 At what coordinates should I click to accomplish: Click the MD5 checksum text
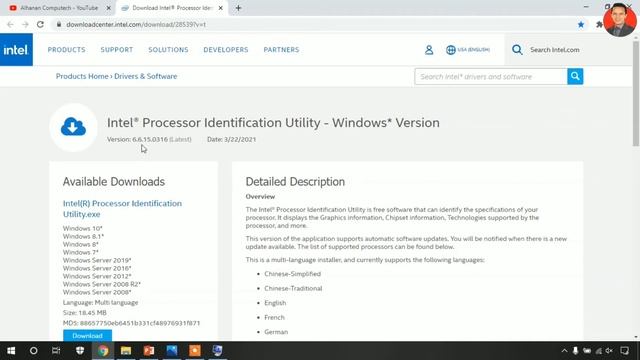(x=131, y=323)
